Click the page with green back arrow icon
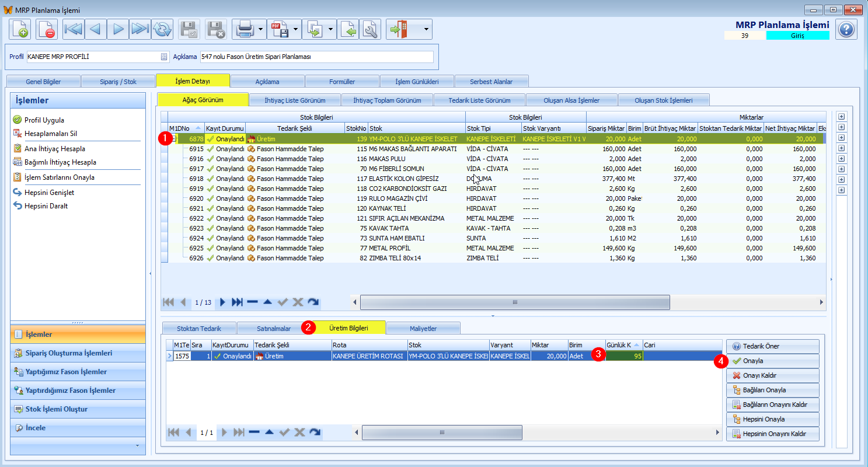 pyautogui.click(x=348, y=29)
